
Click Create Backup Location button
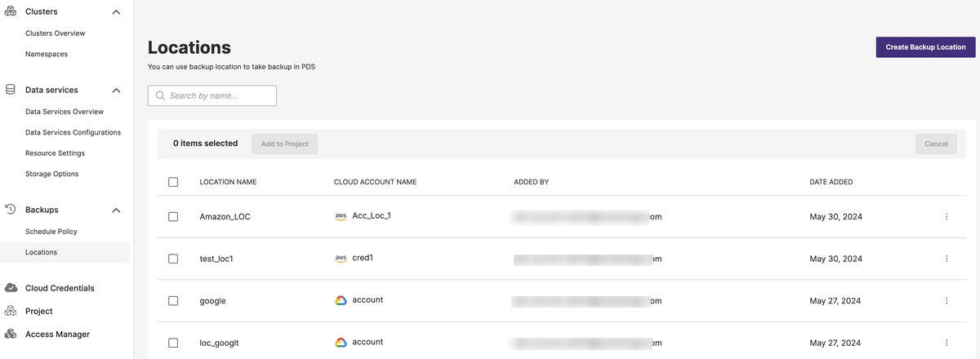point(926,47)
